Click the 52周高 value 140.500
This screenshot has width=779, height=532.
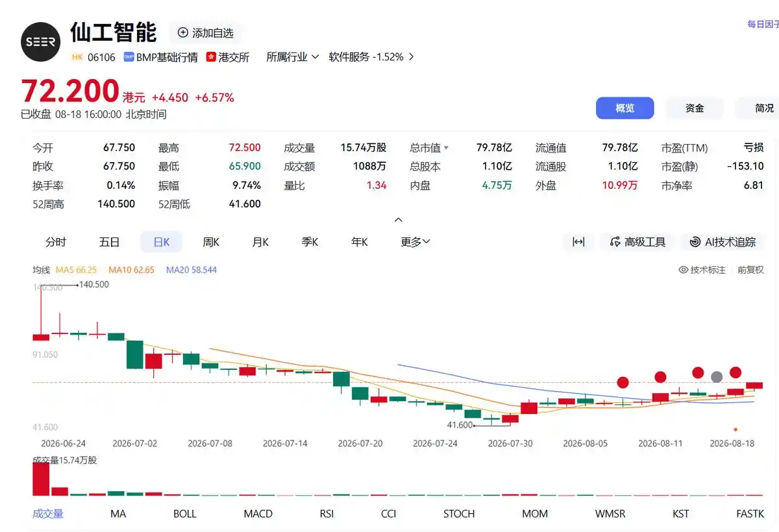coord(116,204)
